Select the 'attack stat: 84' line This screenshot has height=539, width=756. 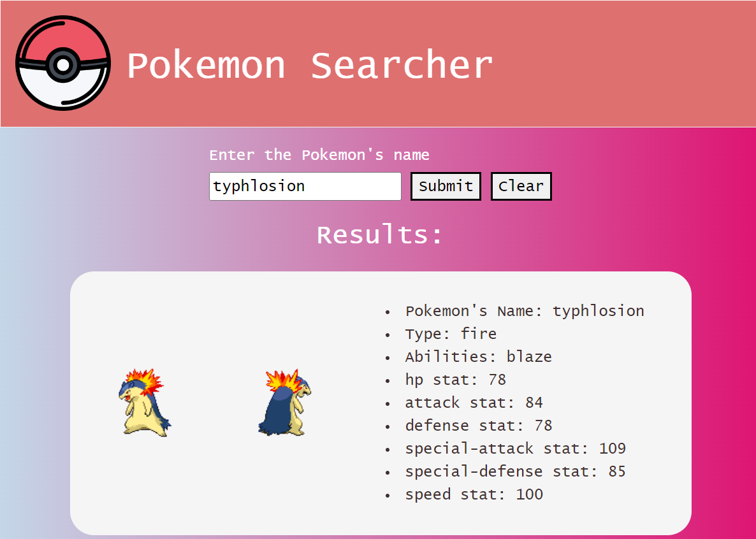[x=474, y=403]
